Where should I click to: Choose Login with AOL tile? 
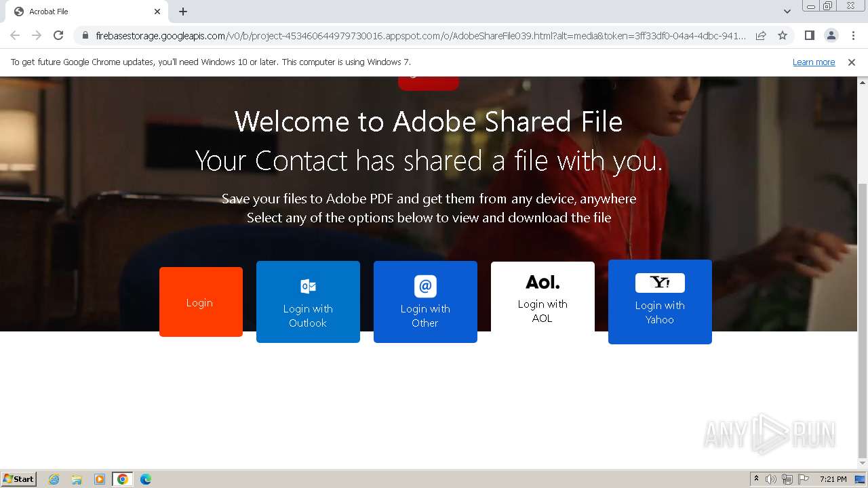point(542,297)
